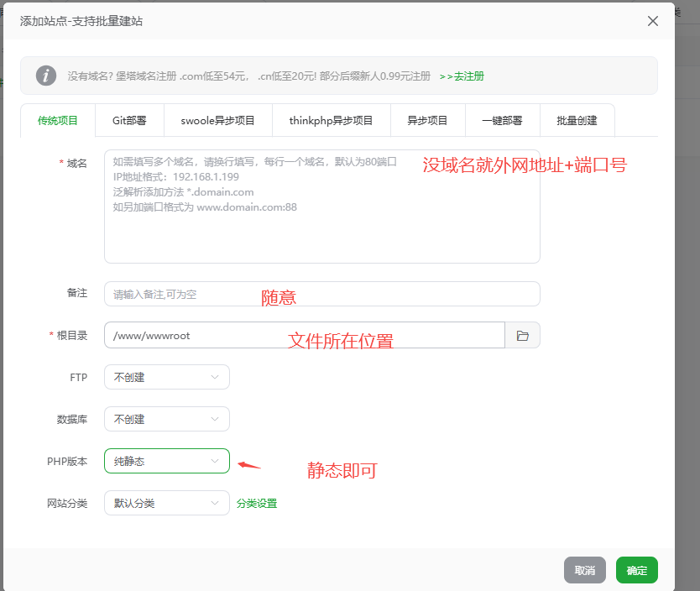Click the folder browse icon for root directory
Image resolution: width=700 pixels, height=591 pixels.
(x=522, y=335)
